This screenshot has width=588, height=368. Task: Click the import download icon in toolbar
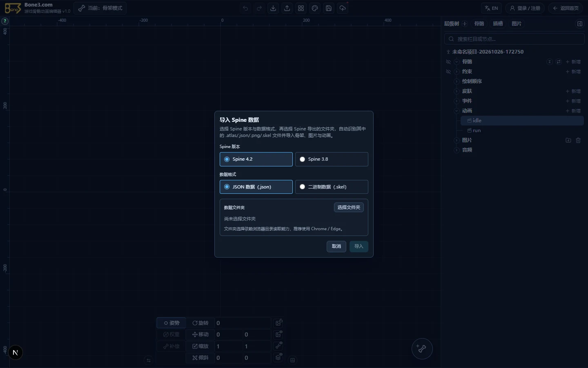click(x=273, y=8)
